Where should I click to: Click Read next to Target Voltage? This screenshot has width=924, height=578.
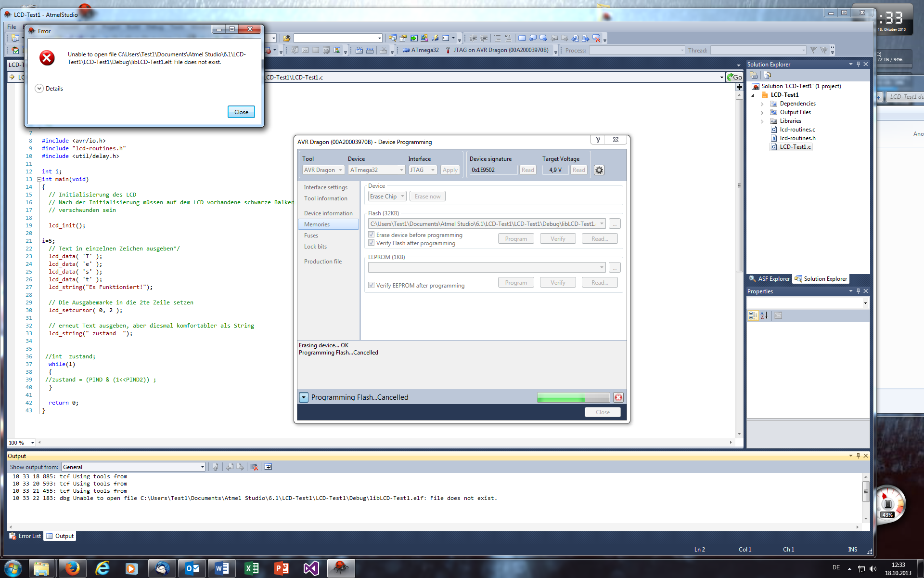coord(579,170)
